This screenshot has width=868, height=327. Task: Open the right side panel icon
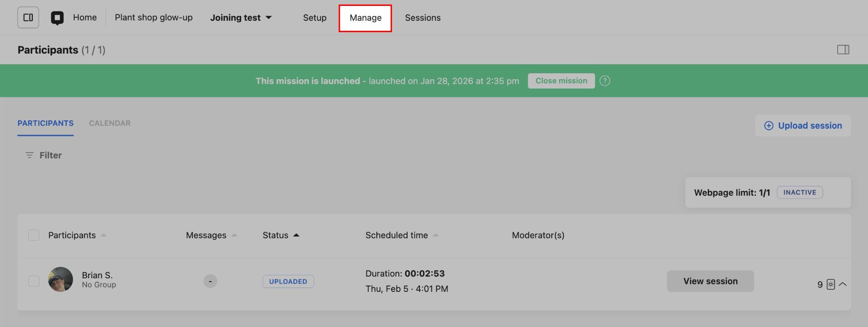point(843,50)
